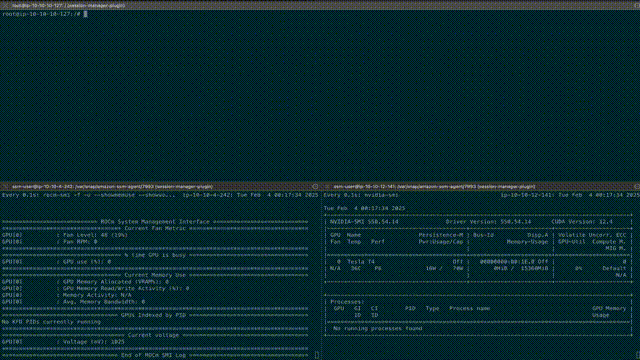Click the 'No running processes found' line
Image resolution: width=640 pixels, height=360 pixels.
378,328
